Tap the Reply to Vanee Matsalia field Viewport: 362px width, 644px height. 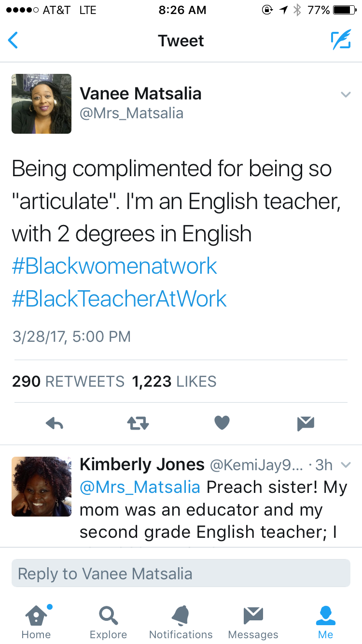pos(181,574)
